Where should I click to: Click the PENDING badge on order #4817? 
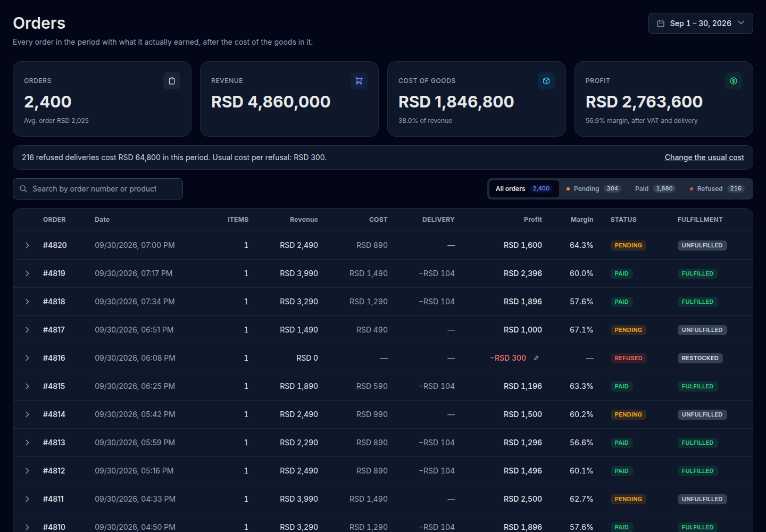(628, 330)
